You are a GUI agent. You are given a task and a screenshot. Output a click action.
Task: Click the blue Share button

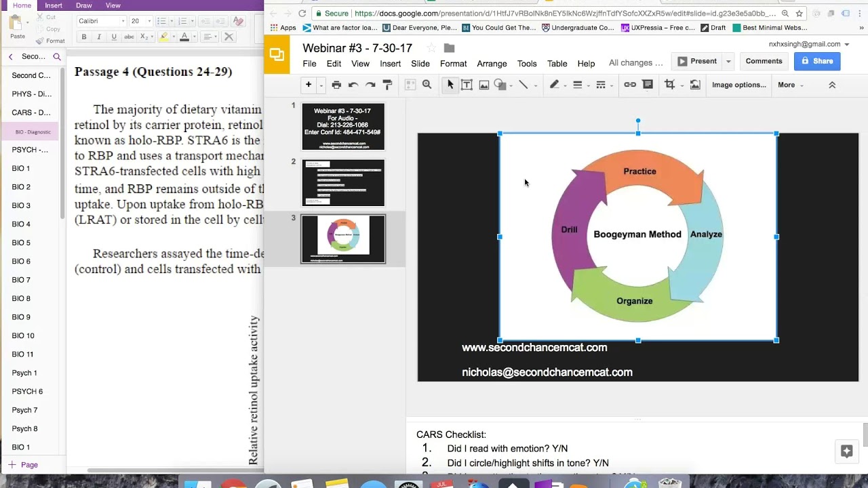tap(817, 61)
